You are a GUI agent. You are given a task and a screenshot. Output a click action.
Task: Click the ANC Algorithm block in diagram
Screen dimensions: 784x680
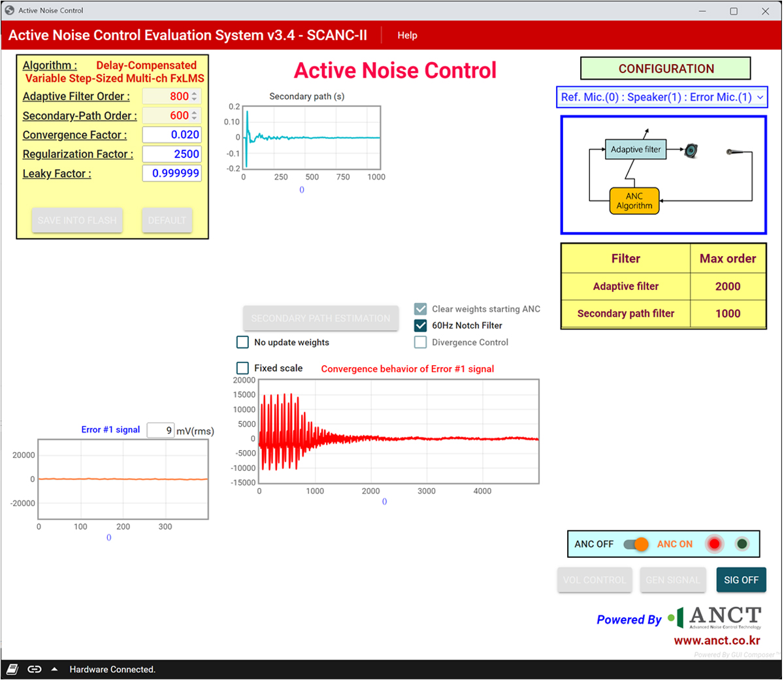pyautogui.click(x=634, y=201)
